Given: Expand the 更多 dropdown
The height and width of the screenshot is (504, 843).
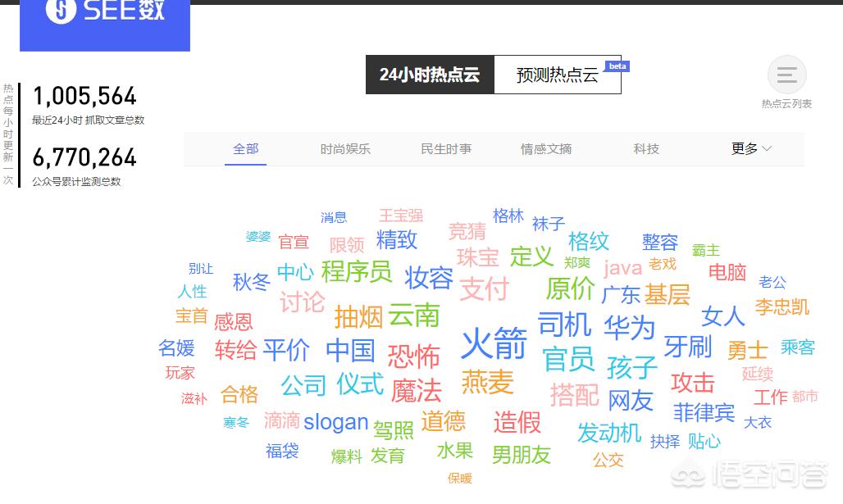Looking at the screenshot, I should [749, 149].
